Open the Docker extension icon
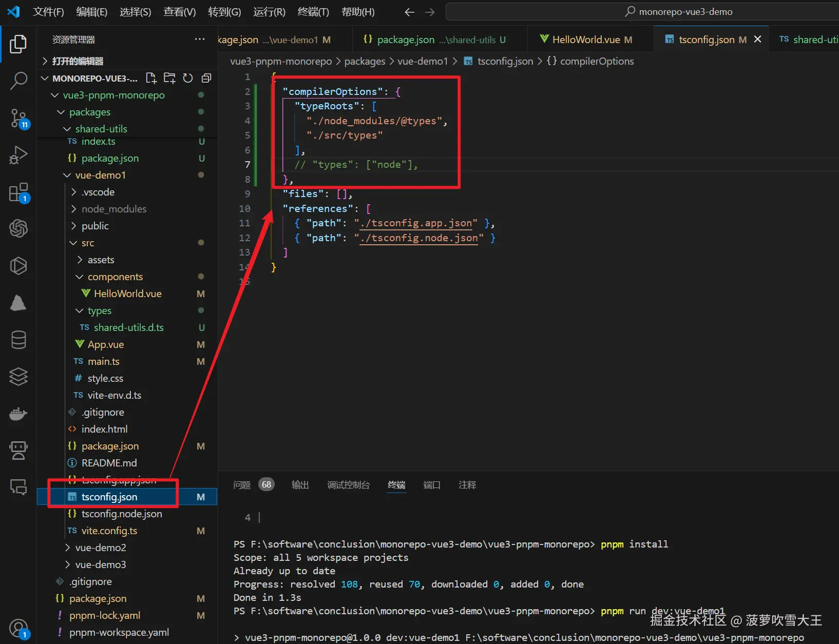The image size is (839, 644). point(18,414)
